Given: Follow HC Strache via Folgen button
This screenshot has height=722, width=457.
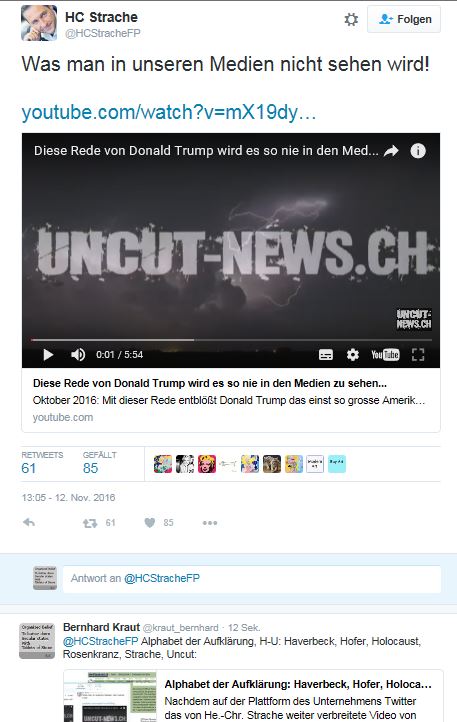Looking at the screenshot, I should pyautogui.click(x=404, y=19).
